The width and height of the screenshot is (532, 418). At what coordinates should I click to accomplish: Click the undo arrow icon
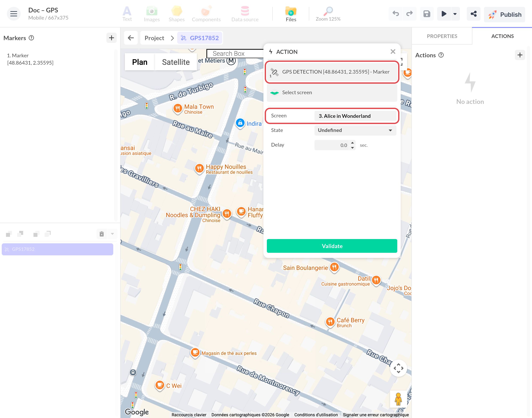[x=396, y=14]
